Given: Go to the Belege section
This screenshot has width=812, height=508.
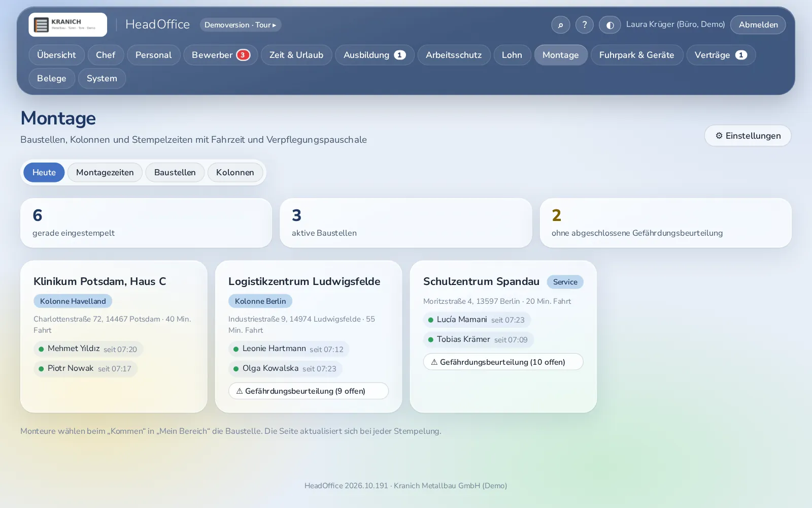Looking at the screenshot, I should pyautogui.click(x=52, y=78).
